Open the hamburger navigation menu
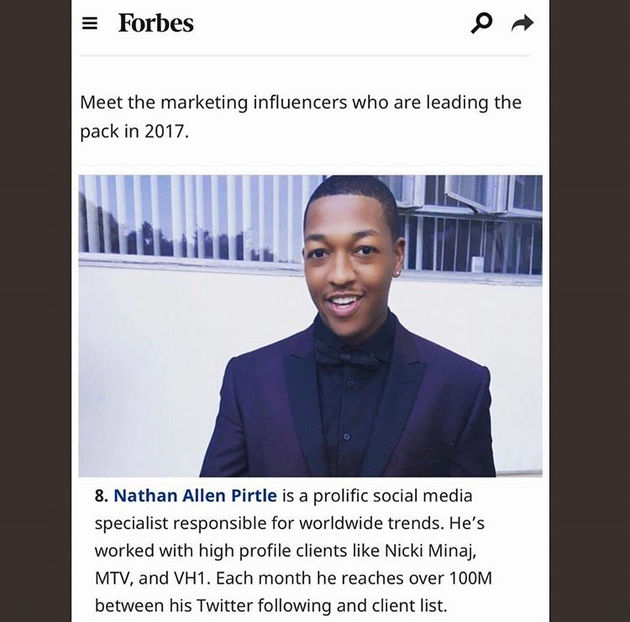 coord(90,23)
